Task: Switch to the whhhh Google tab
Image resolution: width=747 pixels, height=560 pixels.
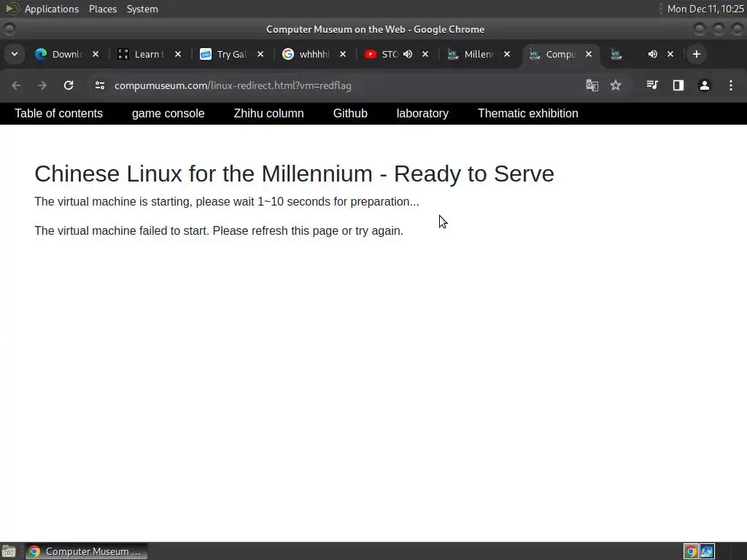Action: click(306, 54)
